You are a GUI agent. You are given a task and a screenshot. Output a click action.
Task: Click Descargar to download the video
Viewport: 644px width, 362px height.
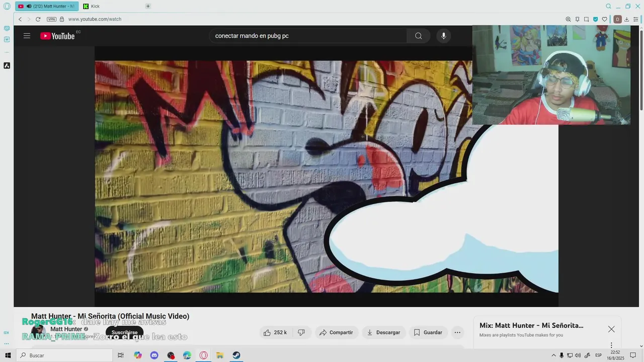pos(383,332)
